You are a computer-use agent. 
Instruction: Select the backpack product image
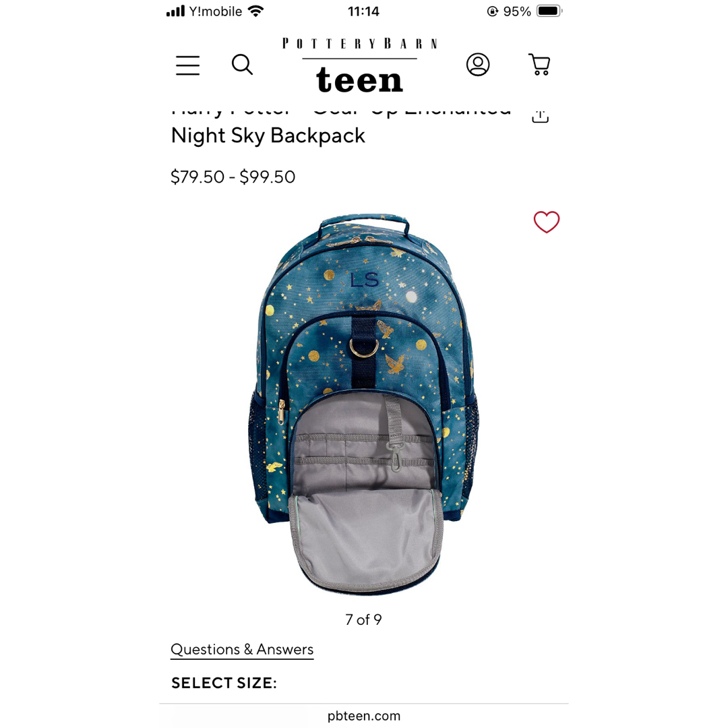(x=363, y=404)
